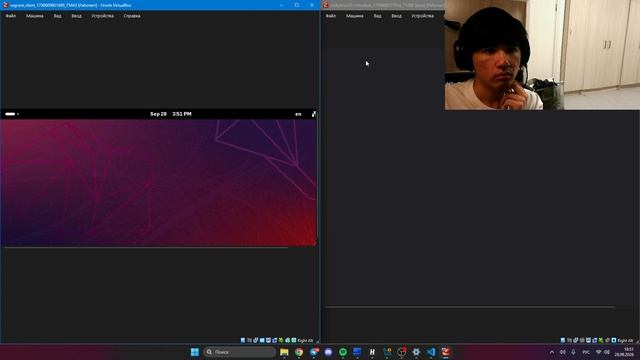Open purple round app icon on taskbar

pyautogui.click(x=328, y=352)
